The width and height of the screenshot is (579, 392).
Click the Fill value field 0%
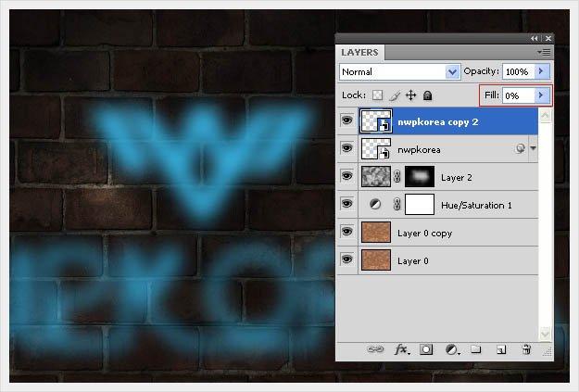click(x=519, y=95)
